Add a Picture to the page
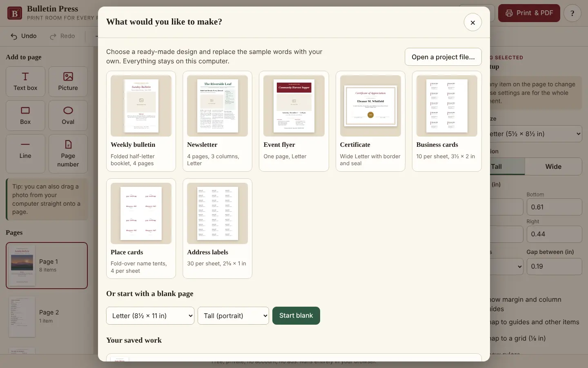The height and width of the screenshot is (368, 588). 68,82
